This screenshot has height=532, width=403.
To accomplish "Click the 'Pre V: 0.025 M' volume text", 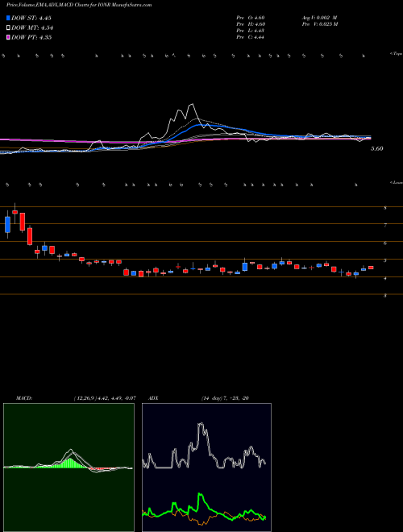I will point(319,24).
